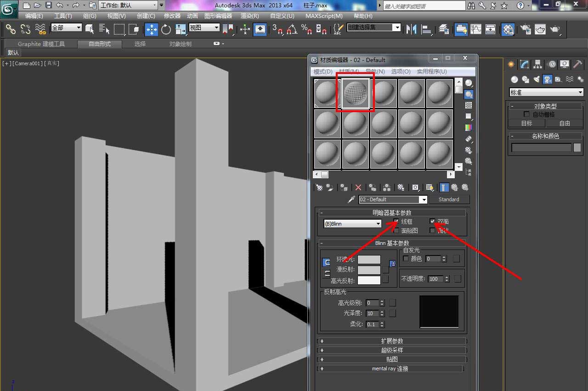The image size is (588, 391).
Task: Open the 渲染(R) menu
Action: pos(249,16)
